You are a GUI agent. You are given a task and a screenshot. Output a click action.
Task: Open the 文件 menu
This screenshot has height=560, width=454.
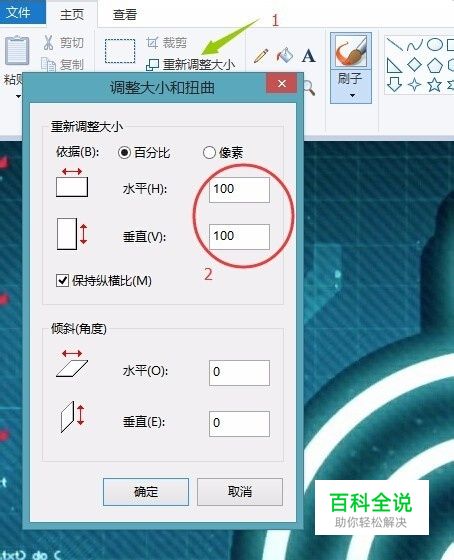18,12
